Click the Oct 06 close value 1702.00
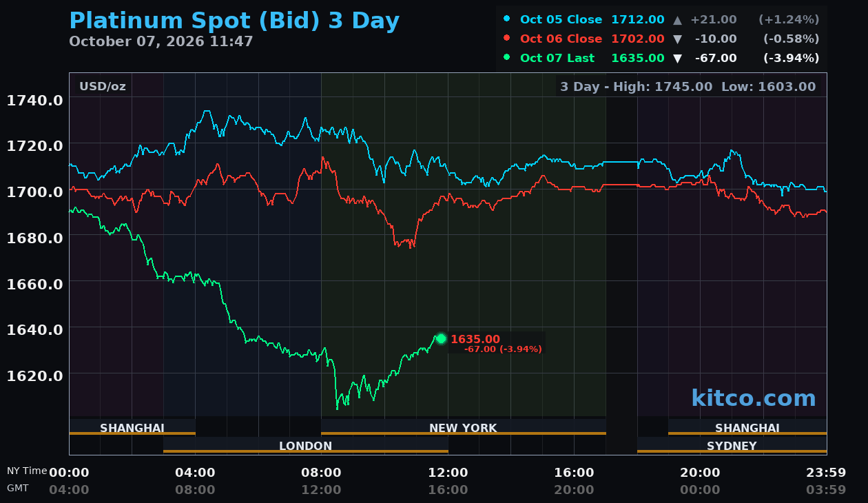 pos(638,39)
